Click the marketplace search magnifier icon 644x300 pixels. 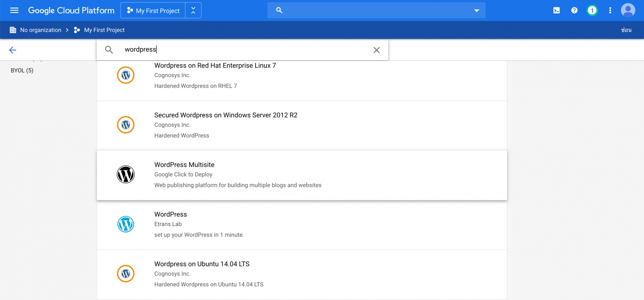tap(109, 50)
